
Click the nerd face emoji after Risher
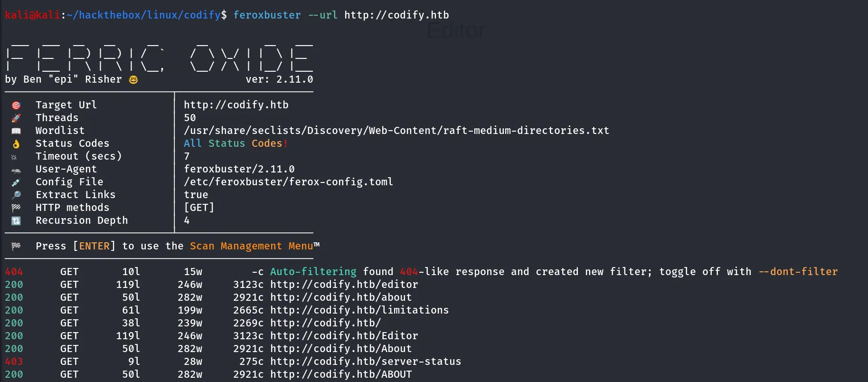pyautogui.click(x=133, y=79)
